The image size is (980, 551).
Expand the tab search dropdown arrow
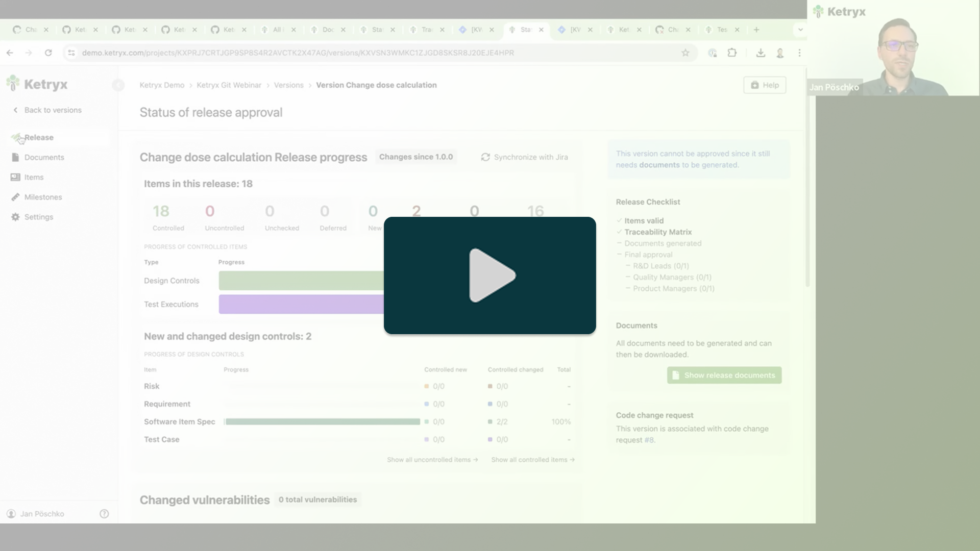coord(800,30)
